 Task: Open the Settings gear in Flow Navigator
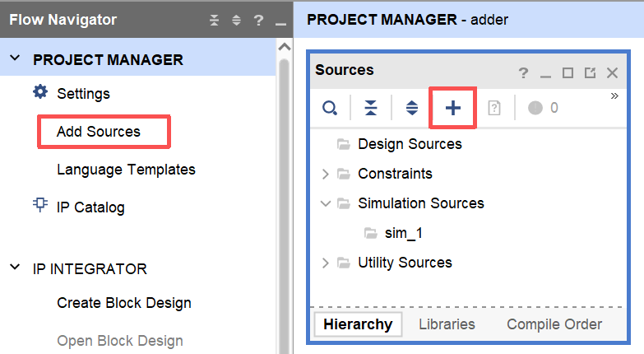tap(40, 93)
